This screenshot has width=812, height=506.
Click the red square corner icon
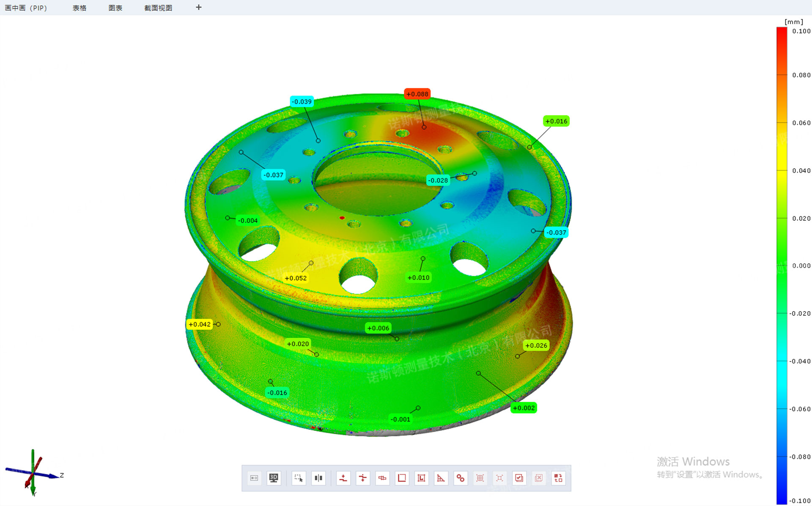[402, 478]
